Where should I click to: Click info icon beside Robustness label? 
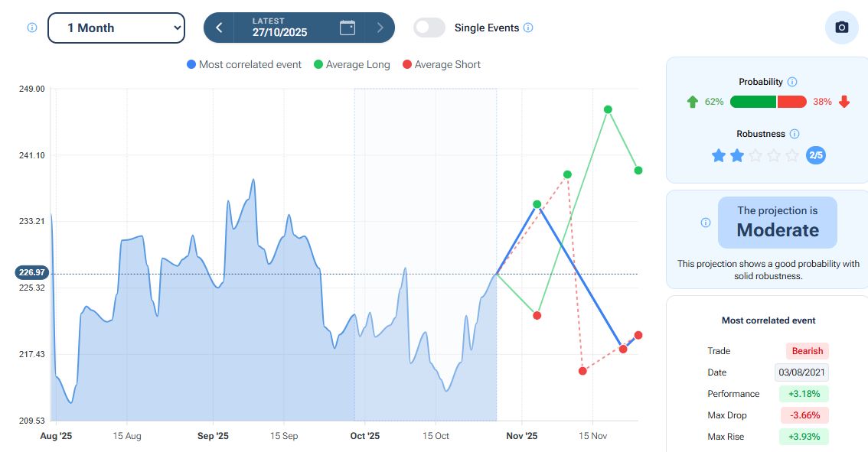pyautogui.click(x=795, y=134)
